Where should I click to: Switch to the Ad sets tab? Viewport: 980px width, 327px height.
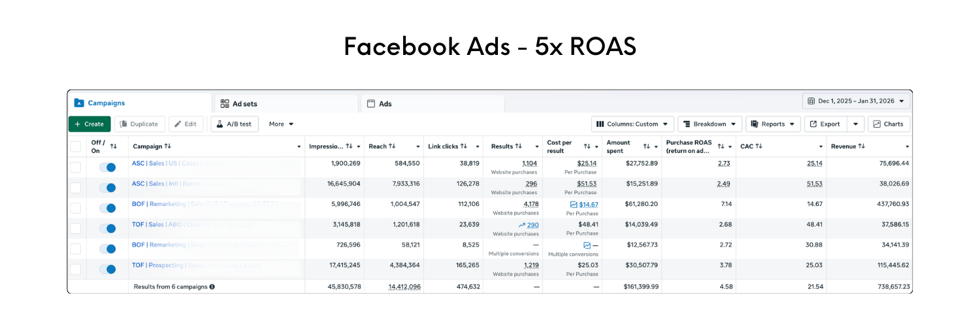click(287, 103)
